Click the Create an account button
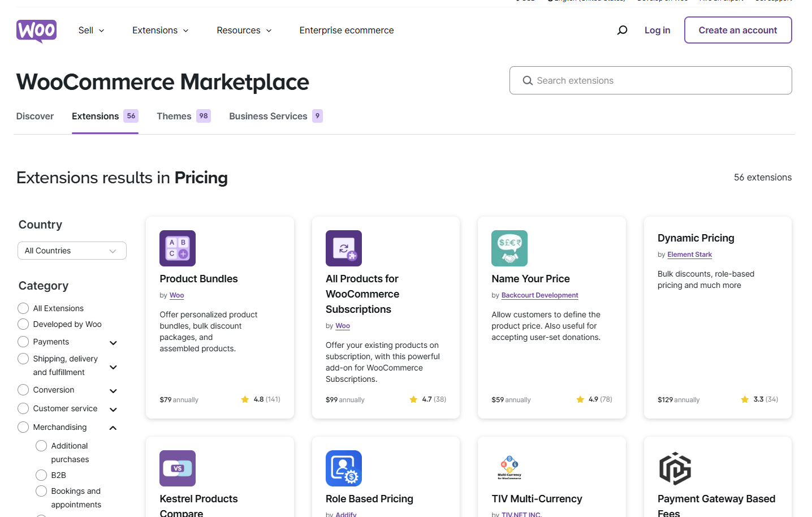The image size is (812, 517). tap(738, 30)
